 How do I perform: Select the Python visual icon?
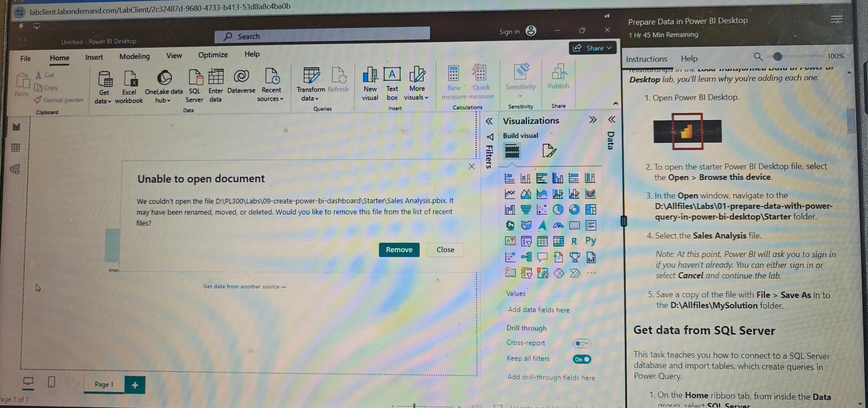click(x=590, y=241)
